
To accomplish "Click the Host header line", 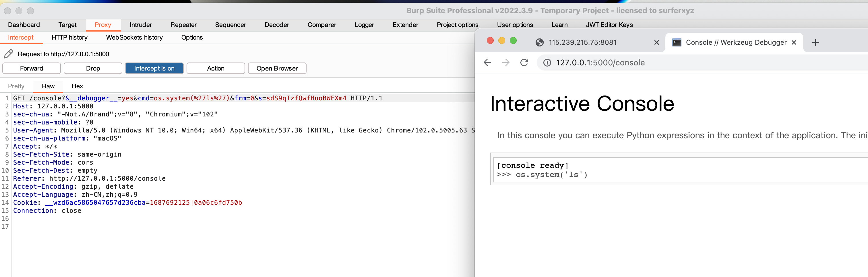I will click(x=53, y=106).
